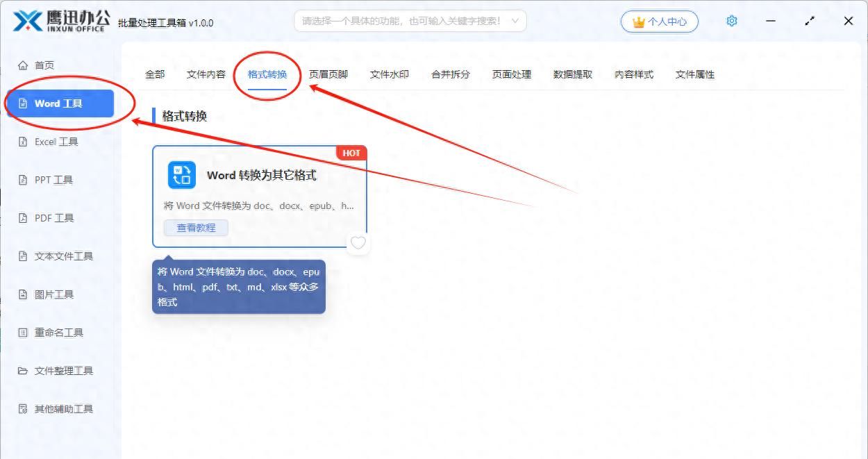Select the 全部 tab
868x459 pixels.
(154, 74)
